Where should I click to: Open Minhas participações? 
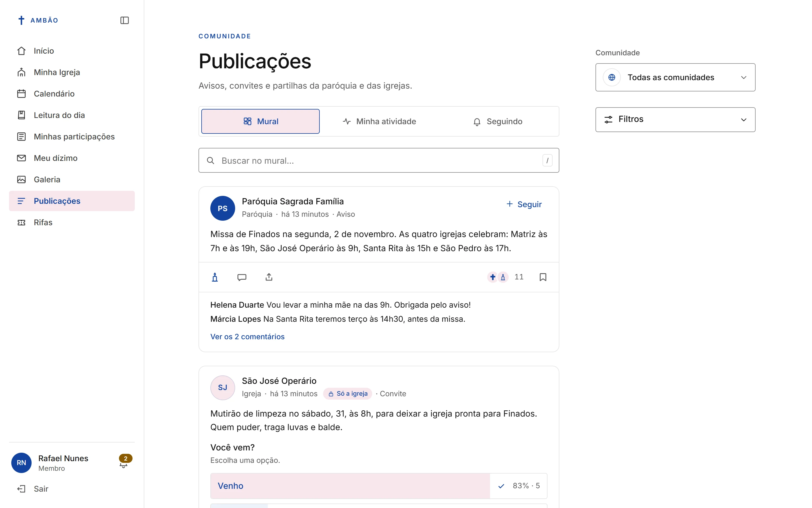pos(72,137)
